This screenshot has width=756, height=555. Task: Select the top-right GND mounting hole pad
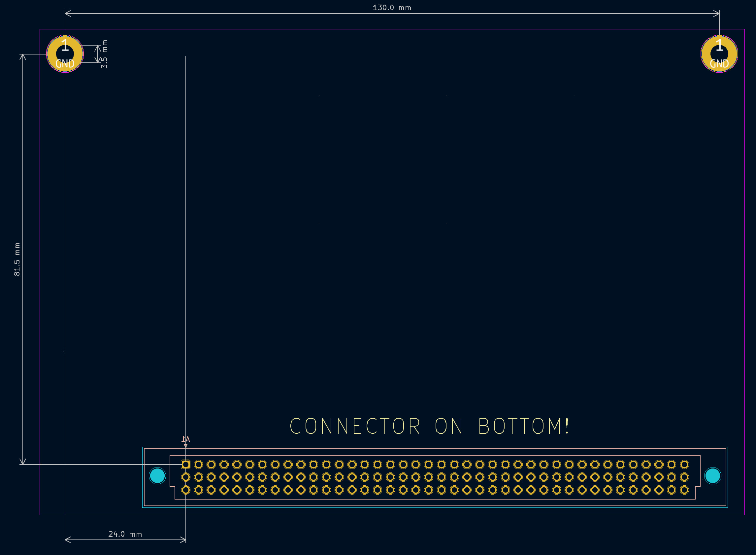tap(719, 54)
